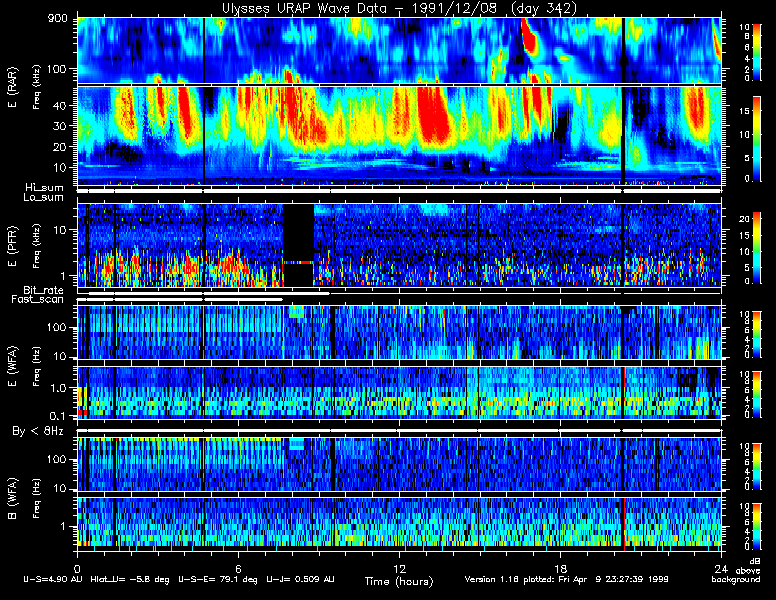Click the 'E (PFR)' axis label
Viewport: 776px width, 600px height.
(x=12, y=246)
